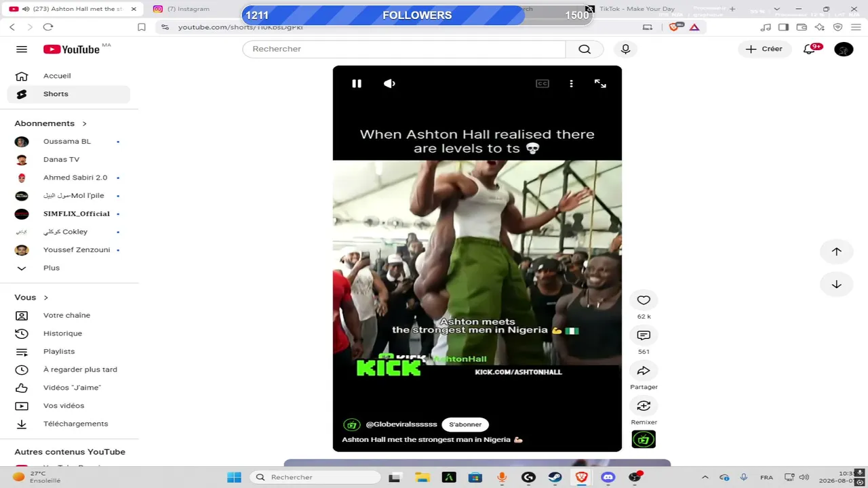Open the Windows Start menu
The image size is (868, 488).
tap(234, 477)
